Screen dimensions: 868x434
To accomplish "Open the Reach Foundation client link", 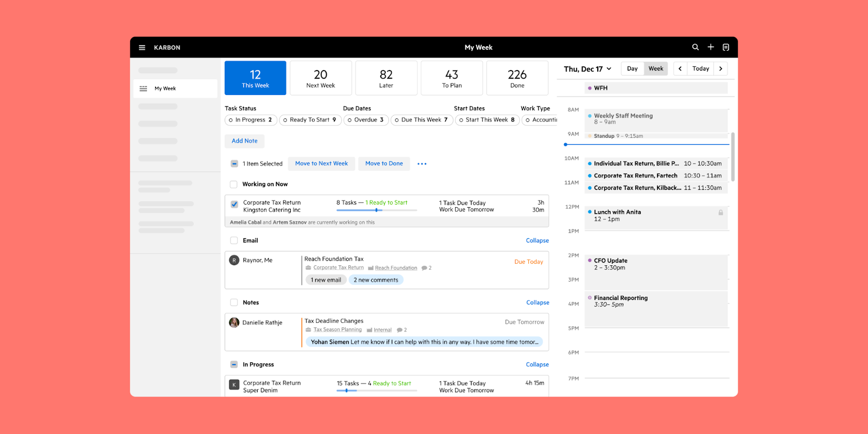I will coord(396,268).
